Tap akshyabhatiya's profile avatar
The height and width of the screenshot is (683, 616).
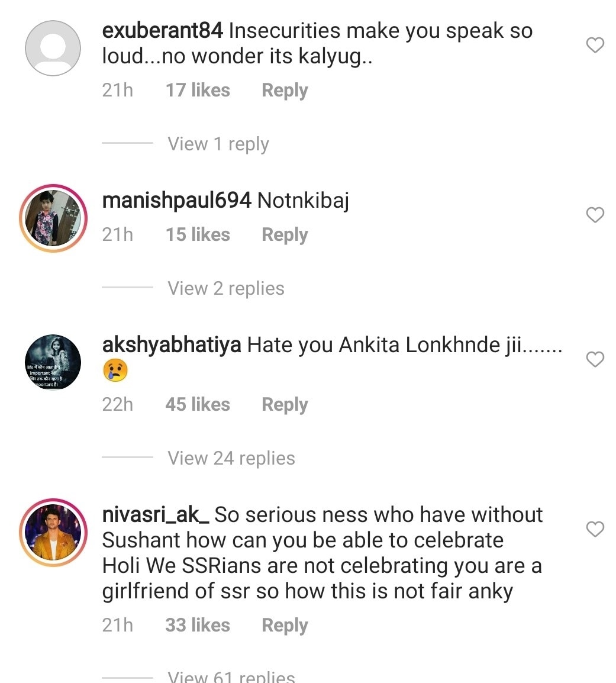[53, 362]
